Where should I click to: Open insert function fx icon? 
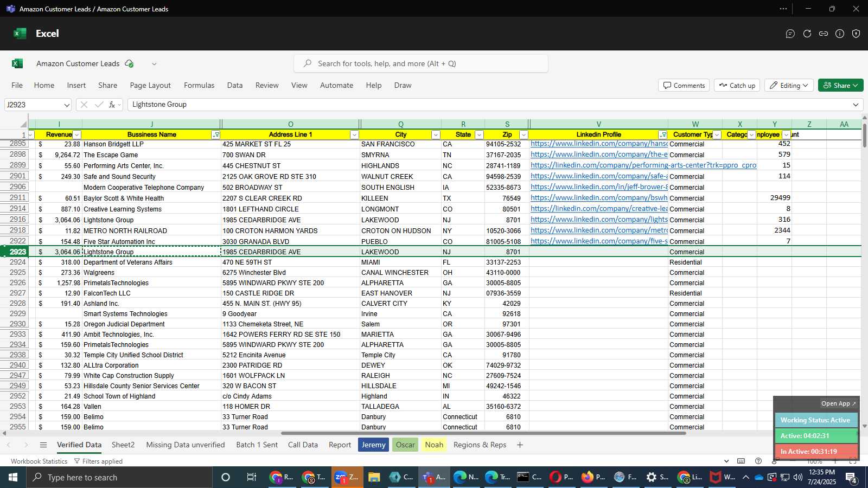(112, 105)
